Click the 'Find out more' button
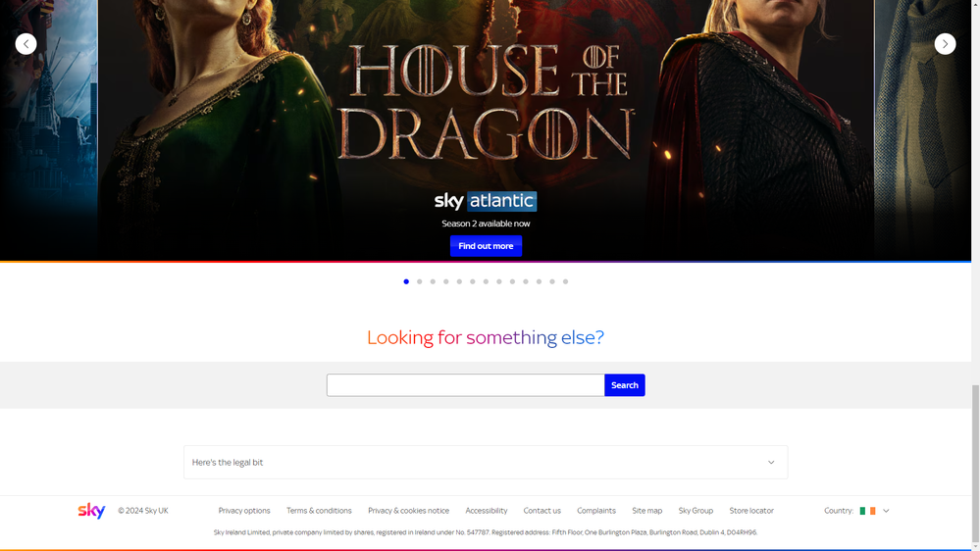The image size is (980, 551). point(486,246)
